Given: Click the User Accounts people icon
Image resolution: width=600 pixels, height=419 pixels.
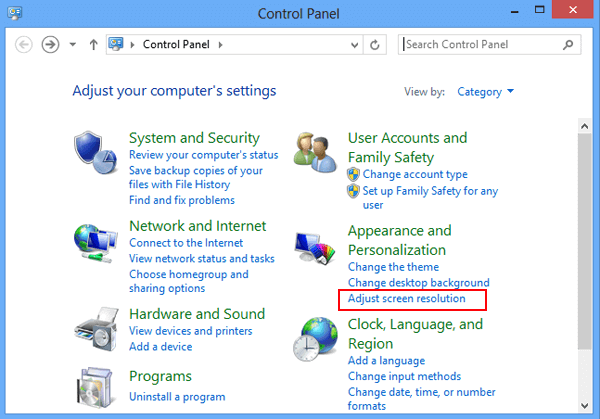Looking at the screenshot, I should pos(314,150).
